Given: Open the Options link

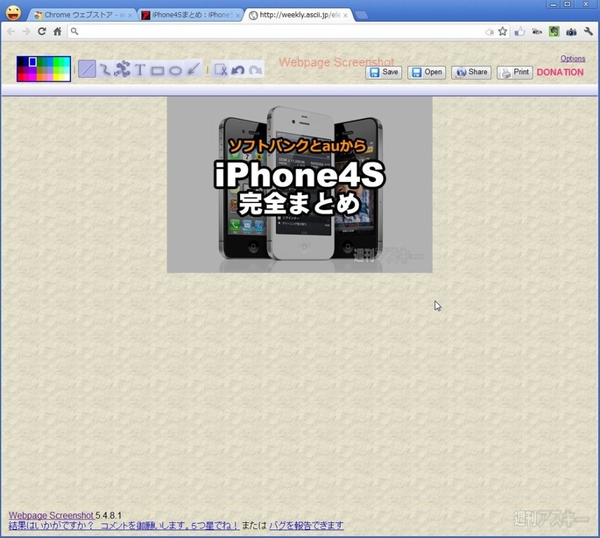Looking at the screenshot, I should 573,59.
